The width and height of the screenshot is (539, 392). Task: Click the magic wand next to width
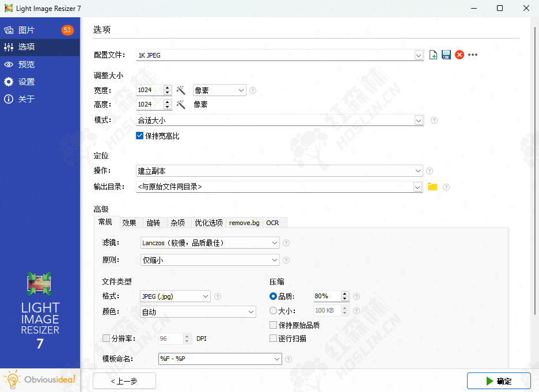181,90
